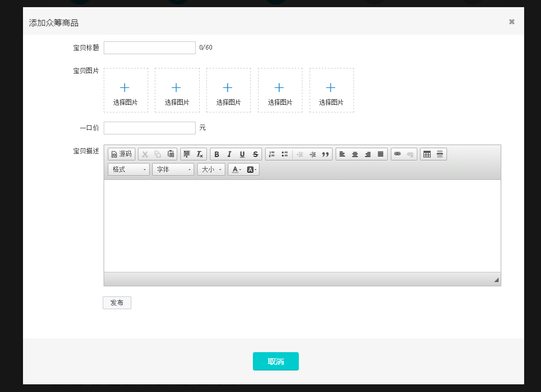Select the first 选择图片 upload box
Screen dimensions: 541x392
click(x=126, y=90)
